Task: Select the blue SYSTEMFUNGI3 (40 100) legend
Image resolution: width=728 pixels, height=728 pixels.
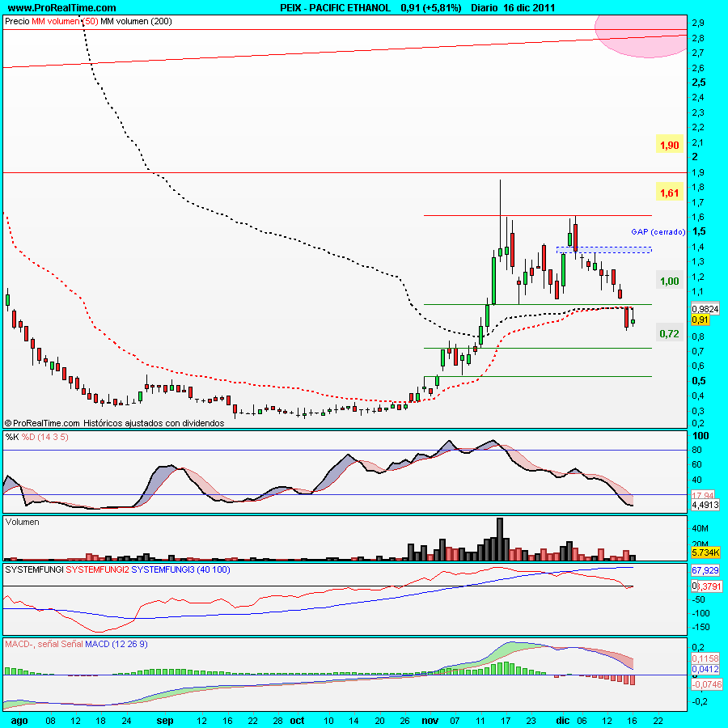Action: pyautogui.click(x=180, y=569)
